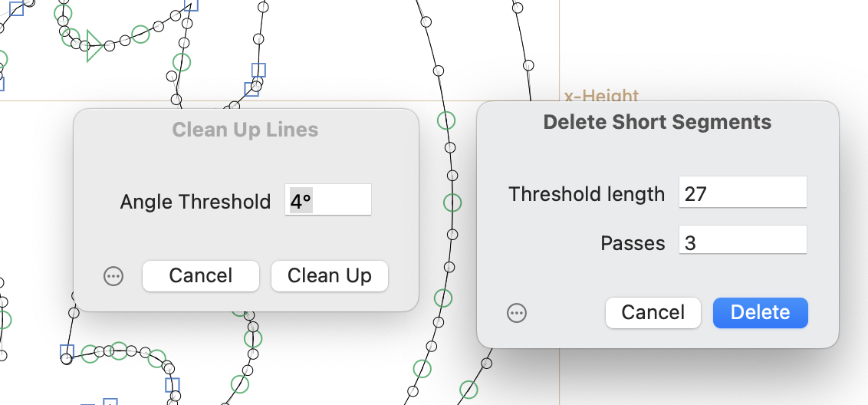Select green circle node left of Delete Short Segments title
The height and width of the screenshot is (405, 868).
[x=446, y=120]
